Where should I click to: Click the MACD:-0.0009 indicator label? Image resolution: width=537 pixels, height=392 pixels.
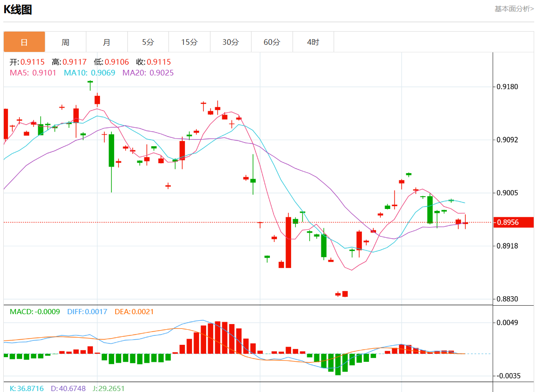click(x=34, y=312)
